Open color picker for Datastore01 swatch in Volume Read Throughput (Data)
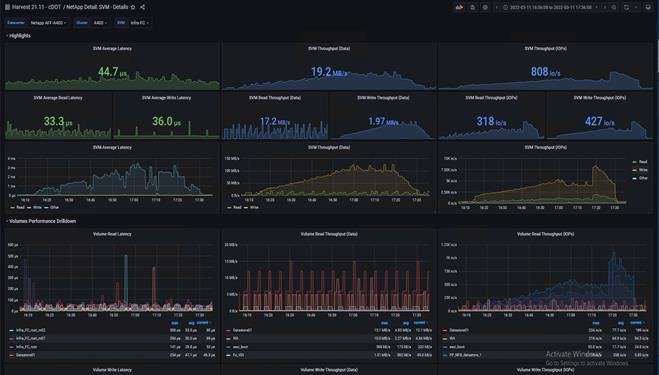Screen dimensions: 659x375 [228, 330]
